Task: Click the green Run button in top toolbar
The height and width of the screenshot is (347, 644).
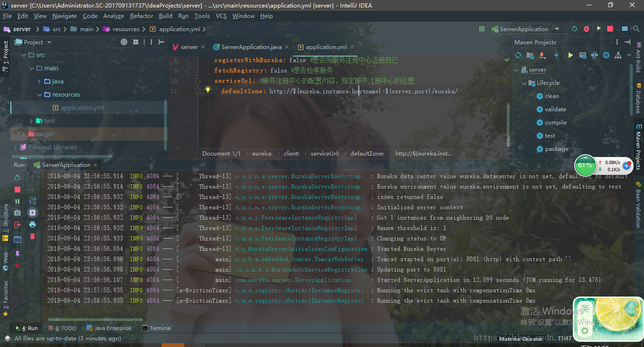Action: [599, 29]
